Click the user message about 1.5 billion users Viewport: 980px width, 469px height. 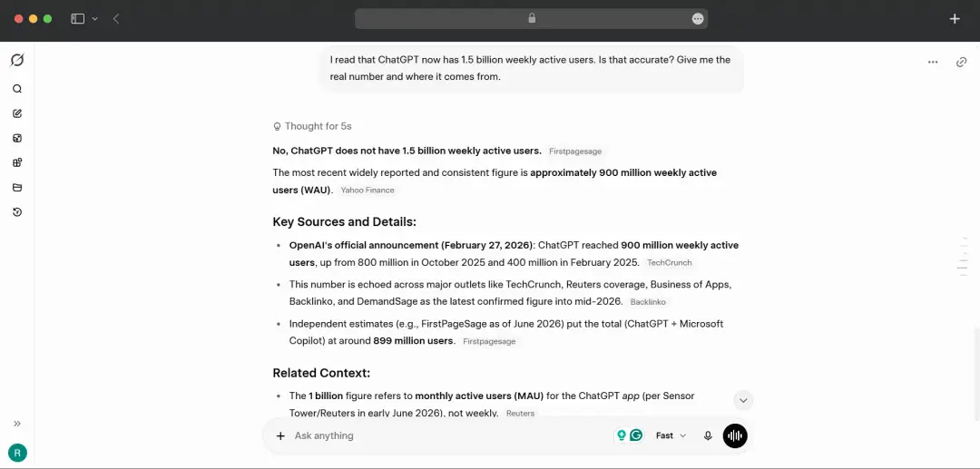532,69
